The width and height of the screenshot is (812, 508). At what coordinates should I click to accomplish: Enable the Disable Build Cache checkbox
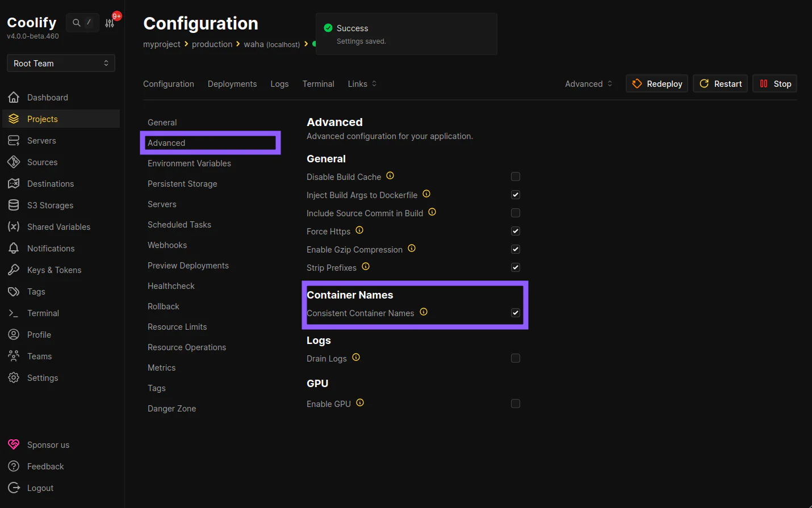pos(516,177)
